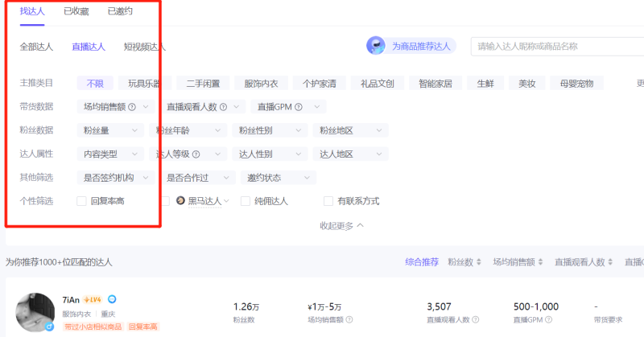Click help icon in 场均销售额 filter
644x337 pixels.
tap(132, 107)
